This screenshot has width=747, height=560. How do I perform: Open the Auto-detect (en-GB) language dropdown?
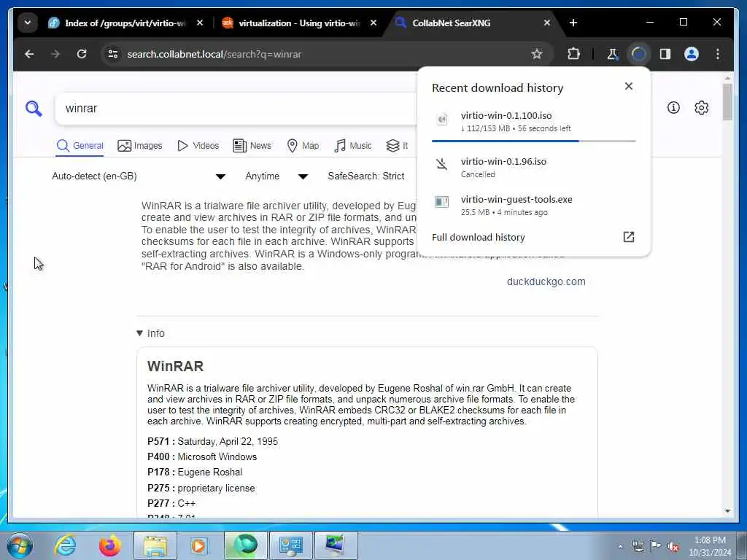(x=138, y=176)
